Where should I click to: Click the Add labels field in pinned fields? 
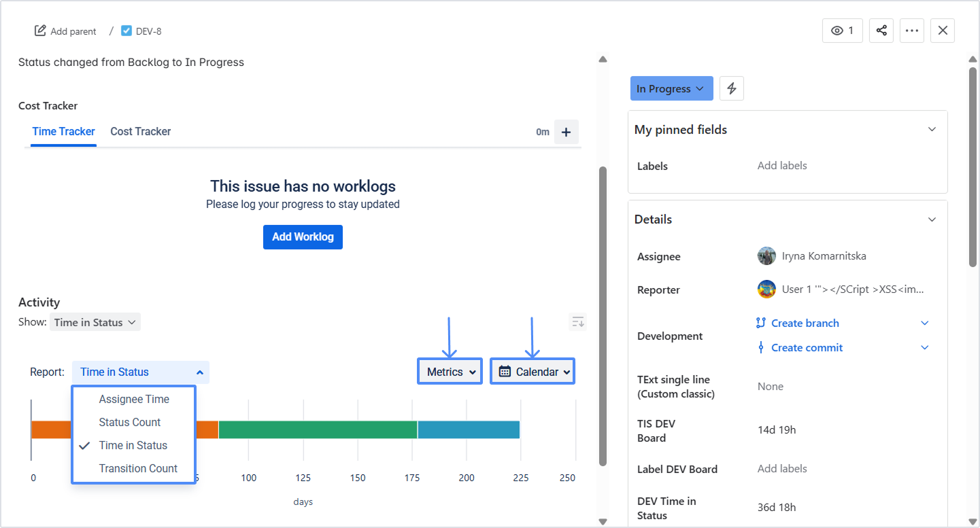pos(782,166)
